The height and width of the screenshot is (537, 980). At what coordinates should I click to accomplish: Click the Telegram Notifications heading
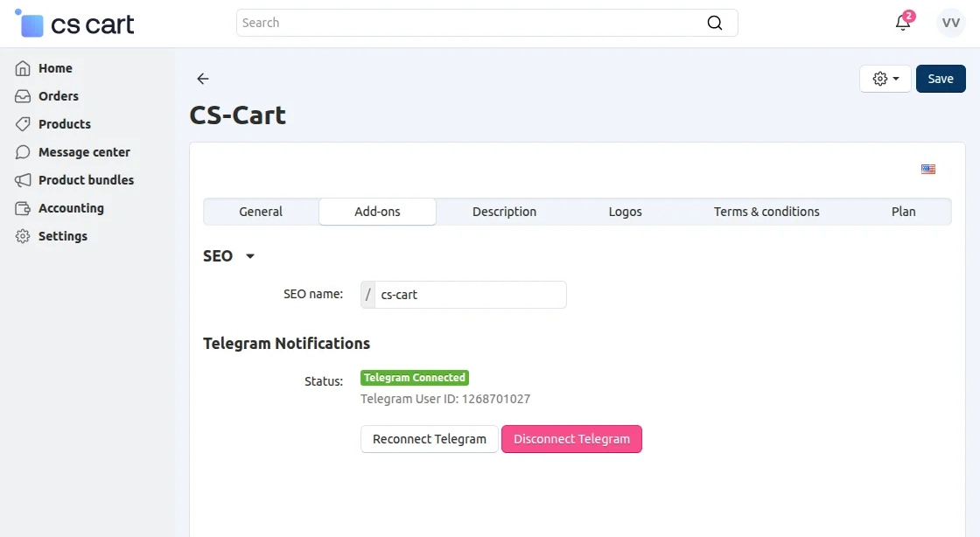[286, 344]
